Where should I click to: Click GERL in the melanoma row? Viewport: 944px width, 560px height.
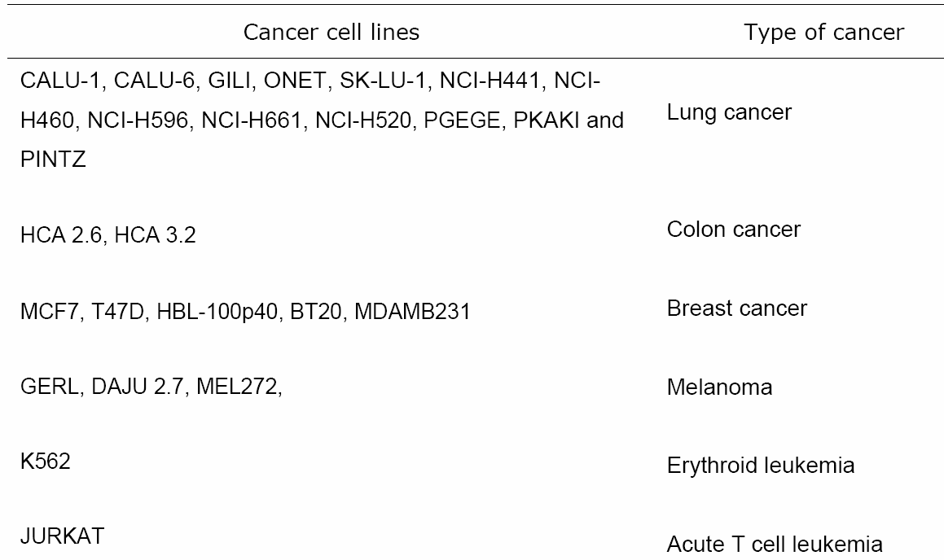[x=50, y=386]
